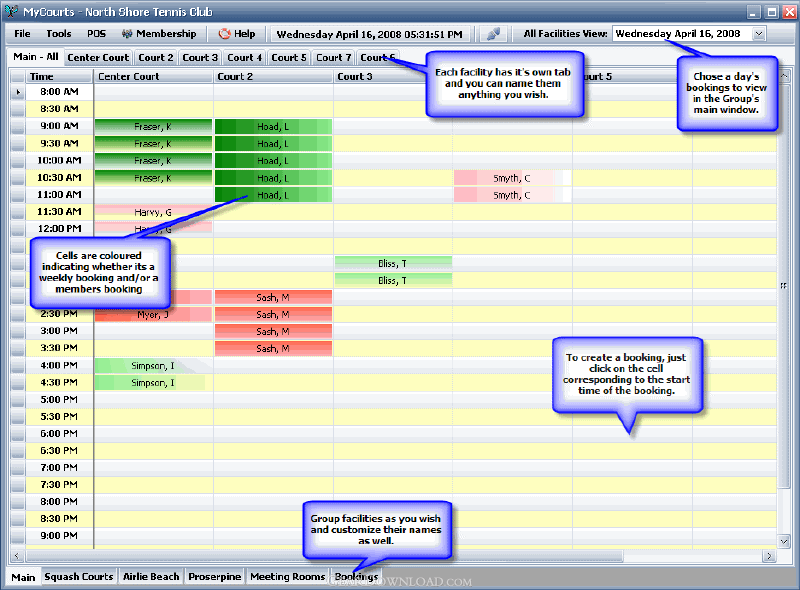Click the Time column header
800x590 pixels.
click(59, 77)
